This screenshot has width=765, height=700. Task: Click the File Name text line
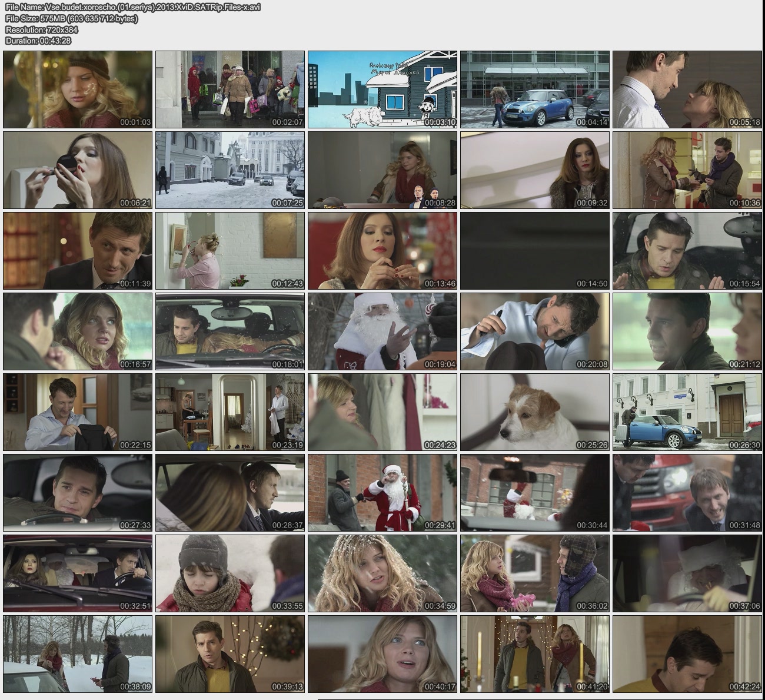[132, 7]
